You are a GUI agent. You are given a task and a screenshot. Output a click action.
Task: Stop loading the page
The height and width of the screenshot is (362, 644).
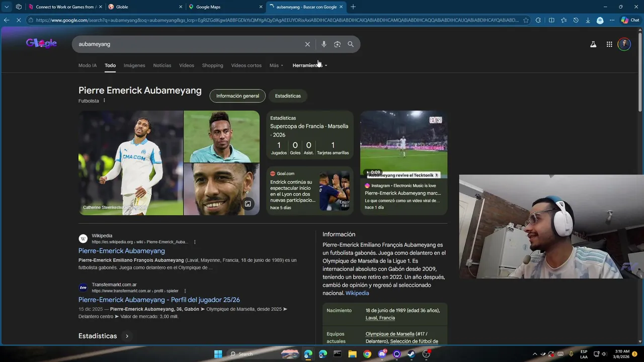[18, 20]
